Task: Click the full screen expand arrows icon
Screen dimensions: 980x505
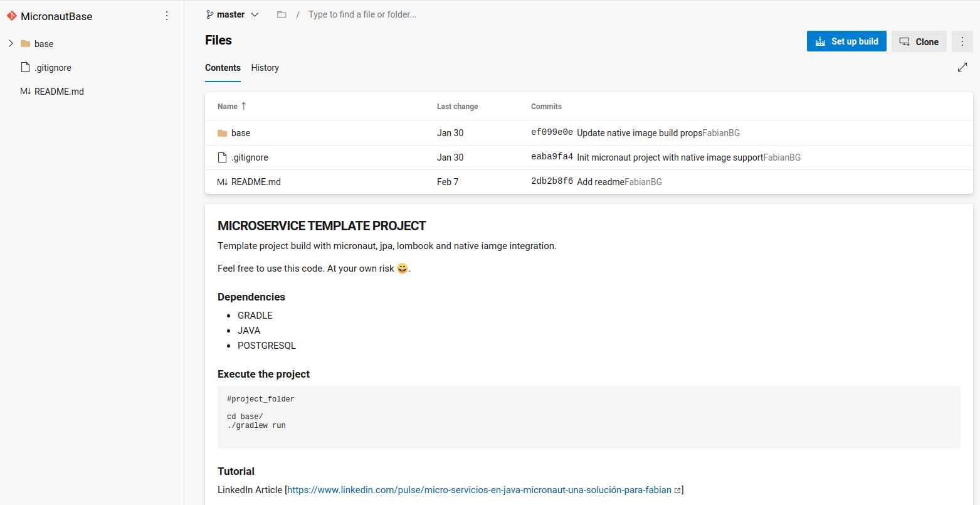Action: tap(962, 67)
